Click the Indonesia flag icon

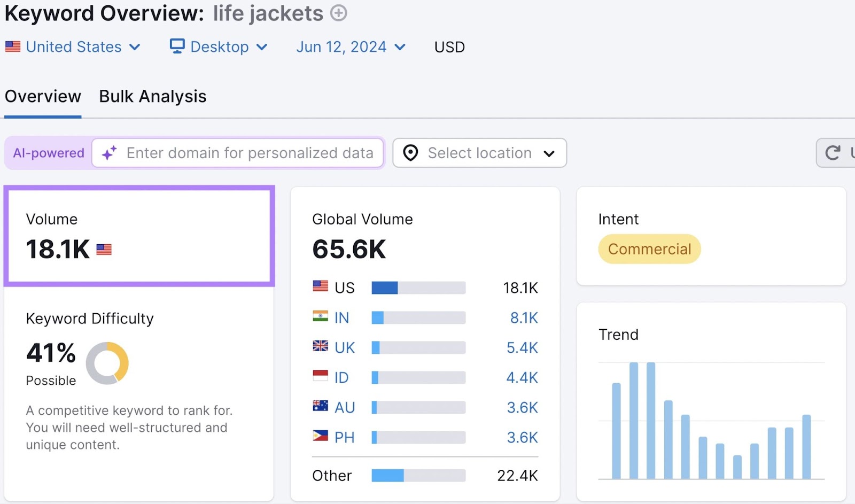321,376
